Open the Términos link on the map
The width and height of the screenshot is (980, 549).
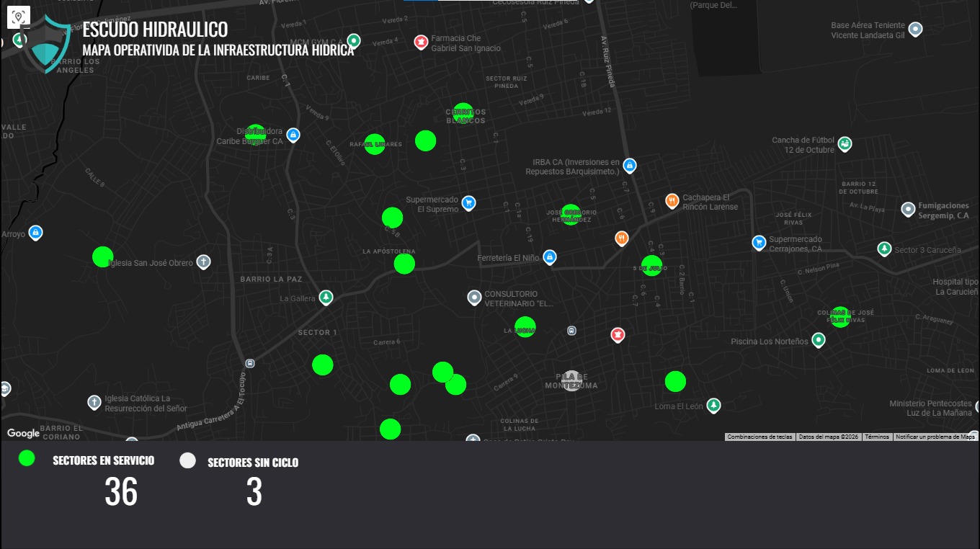pos(876,437)
